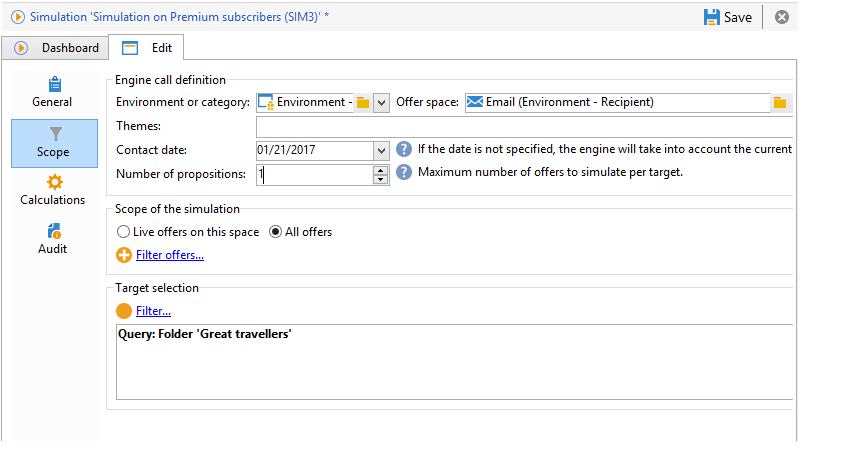This screenshot has height=453, width=852.
Task: Open the Audit section icon
Action: click(x=54, y=231)
